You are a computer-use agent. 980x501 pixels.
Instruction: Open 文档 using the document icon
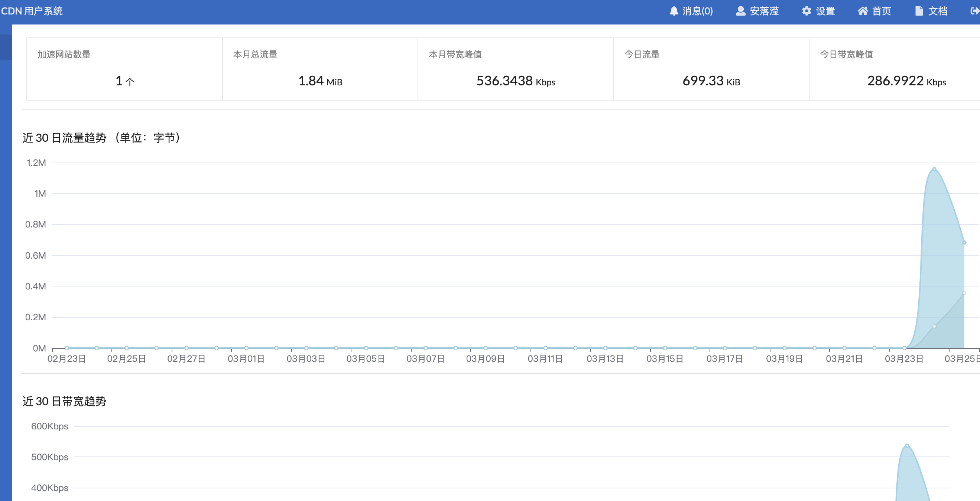click(x=918, y=11)
